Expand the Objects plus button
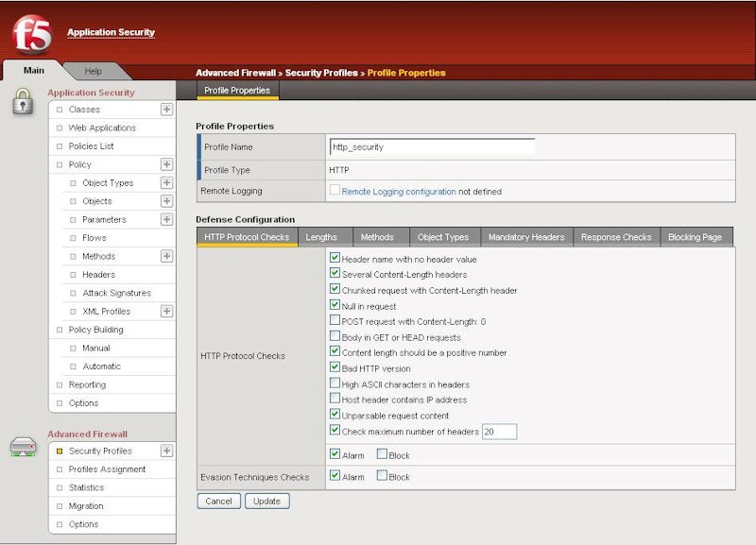756x545 pixels. [166, 201]
